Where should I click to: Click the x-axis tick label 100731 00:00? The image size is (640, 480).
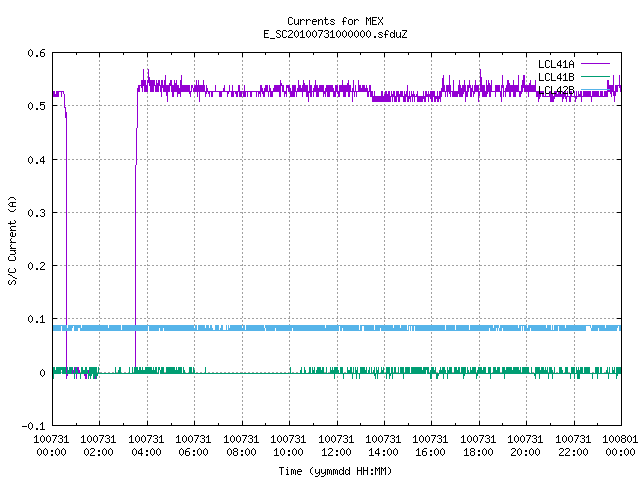coord(51,446)
